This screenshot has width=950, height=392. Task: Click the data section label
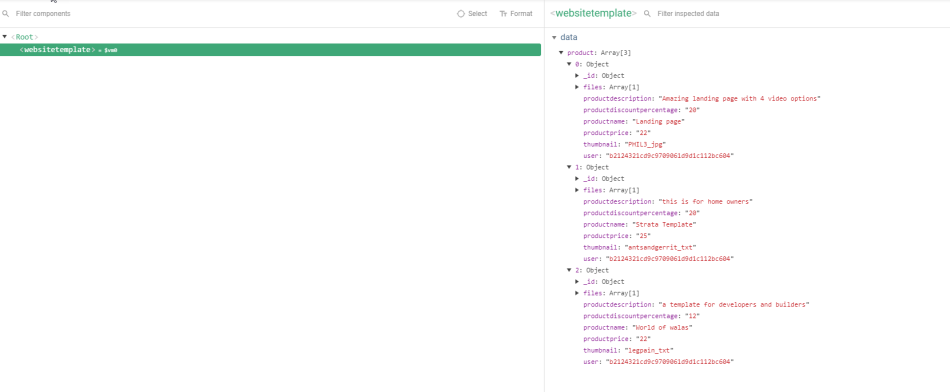coord(569,38)
